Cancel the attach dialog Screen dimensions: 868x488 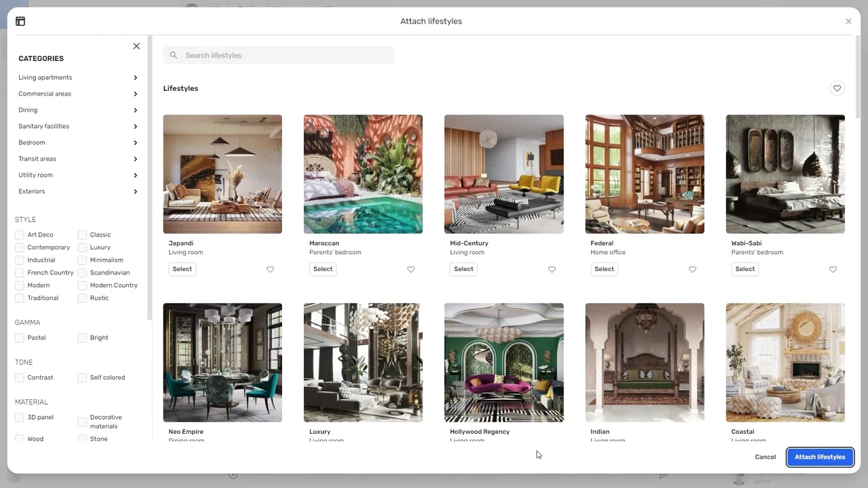765,457
